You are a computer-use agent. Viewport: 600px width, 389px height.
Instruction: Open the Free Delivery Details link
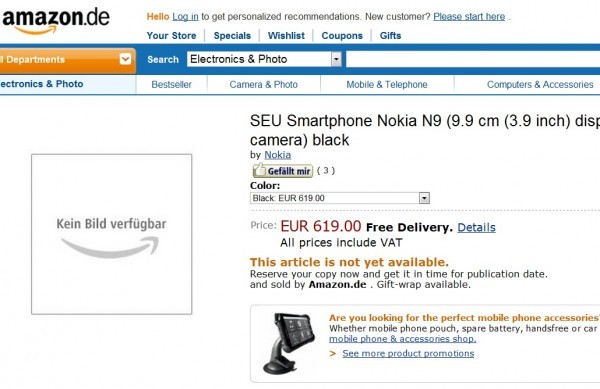(476, 228)
